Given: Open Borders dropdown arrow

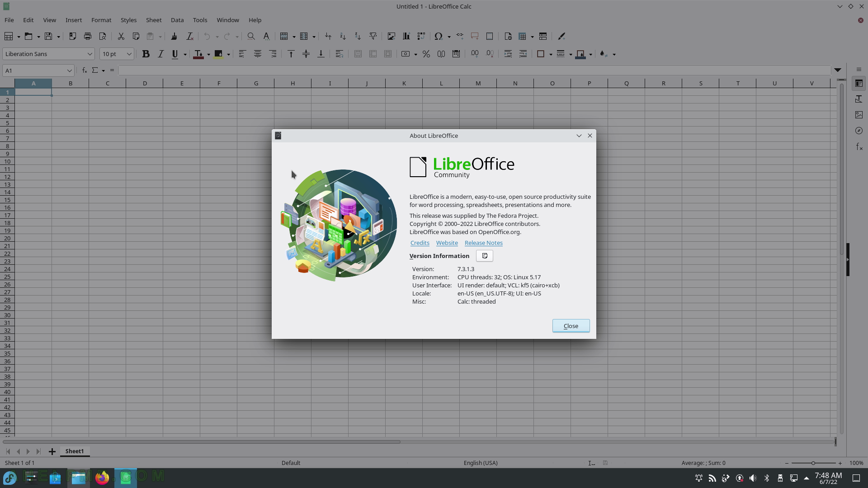Looking at the screenshot, I should click(x=551, y=54).
